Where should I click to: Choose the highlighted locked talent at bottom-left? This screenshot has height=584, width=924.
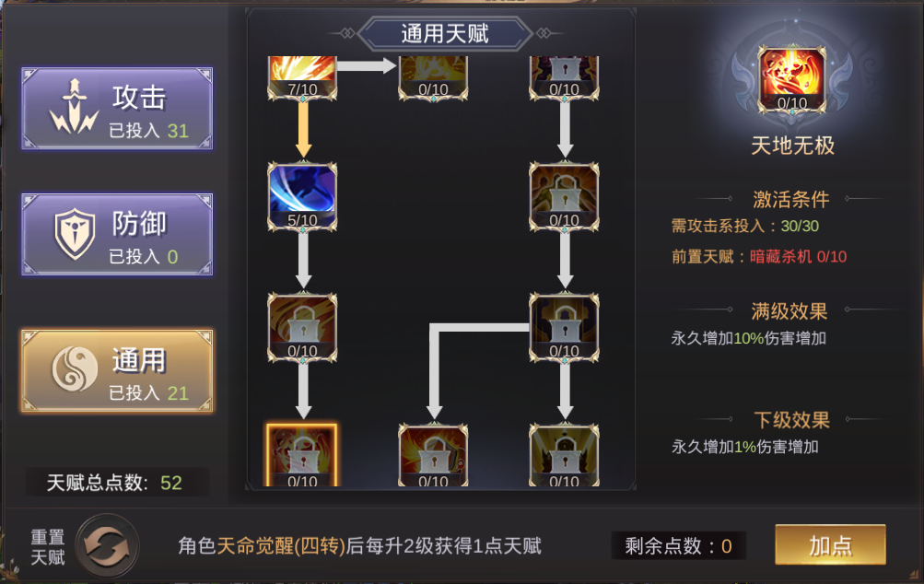pyautogui.click(x=302, y=455)
